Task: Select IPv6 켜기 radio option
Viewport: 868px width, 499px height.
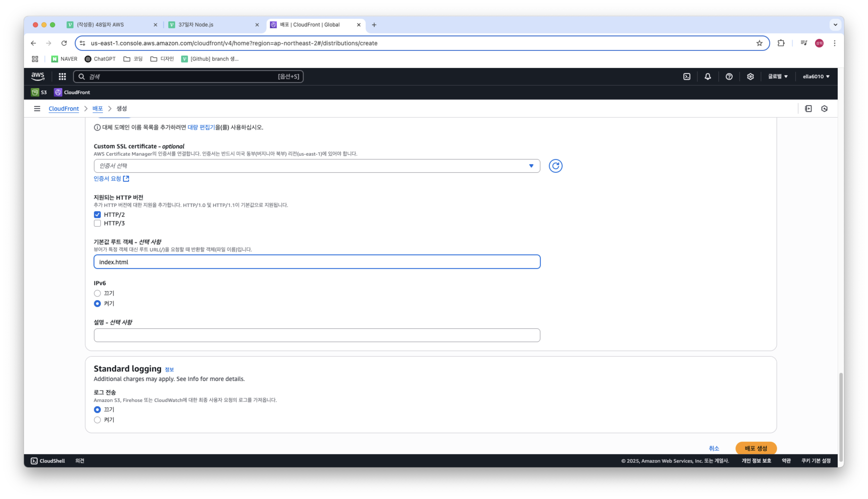Action: [x=97, y=304]
